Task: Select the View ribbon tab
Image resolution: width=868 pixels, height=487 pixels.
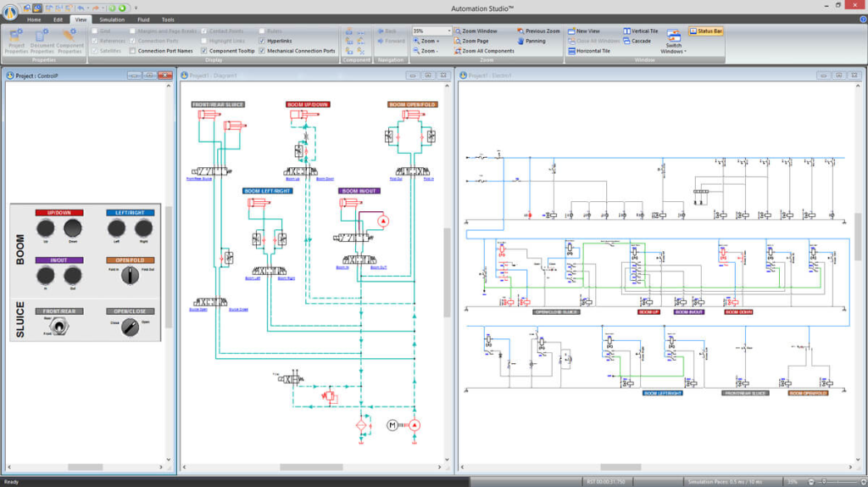Action: [81, 20]
